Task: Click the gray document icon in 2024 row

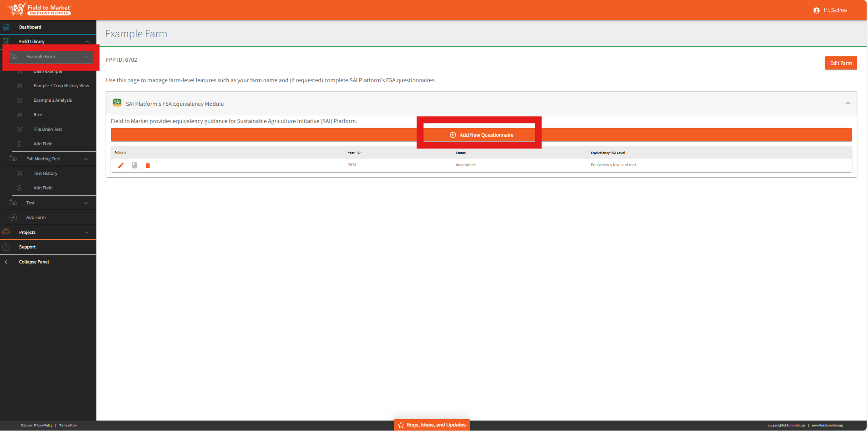Action: [x=135, y=165]
